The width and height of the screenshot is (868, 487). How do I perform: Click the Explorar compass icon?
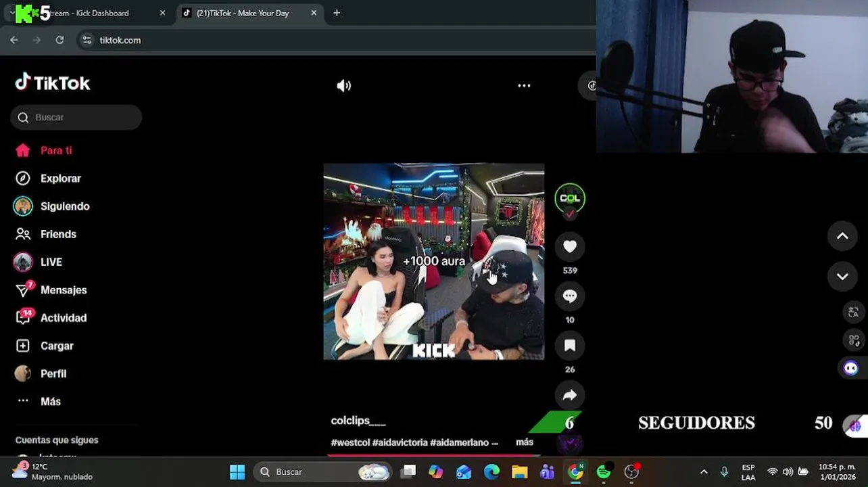[x=23, y=179]
